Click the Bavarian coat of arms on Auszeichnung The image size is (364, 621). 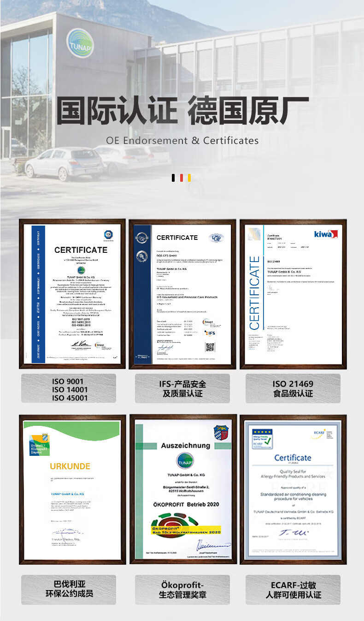tap(221, 432)
